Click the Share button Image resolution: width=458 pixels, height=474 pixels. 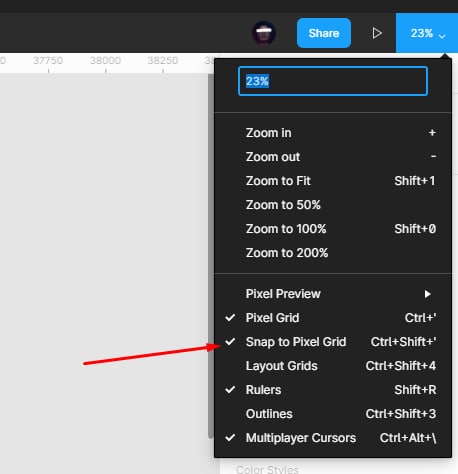coord(324,33)
